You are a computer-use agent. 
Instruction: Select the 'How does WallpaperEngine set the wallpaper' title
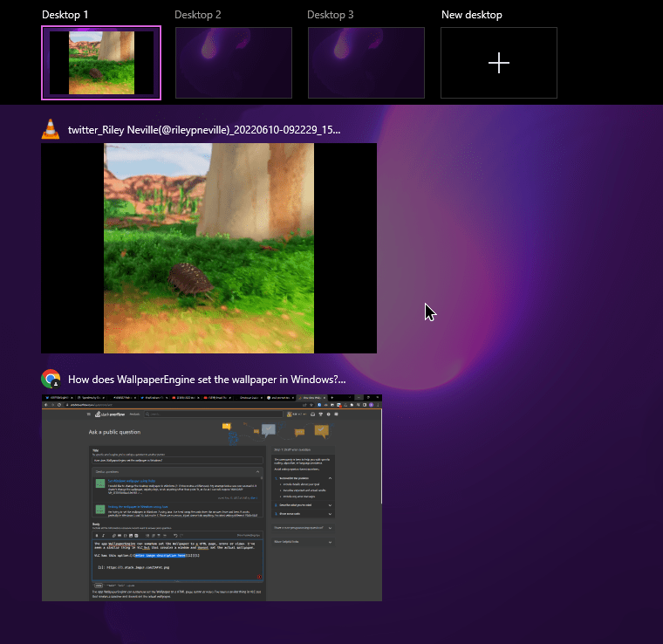click(x=207, y=380)
